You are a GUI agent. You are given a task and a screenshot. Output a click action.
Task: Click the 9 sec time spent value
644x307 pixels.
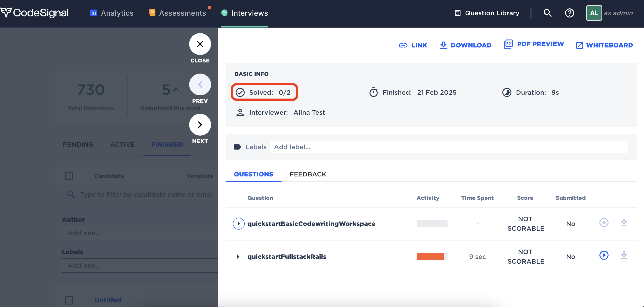(477, 257)
